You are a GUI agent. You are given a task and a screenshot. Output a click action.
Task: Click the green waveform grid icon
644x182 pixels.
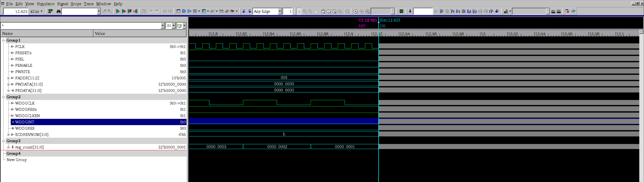click(401, 11)
